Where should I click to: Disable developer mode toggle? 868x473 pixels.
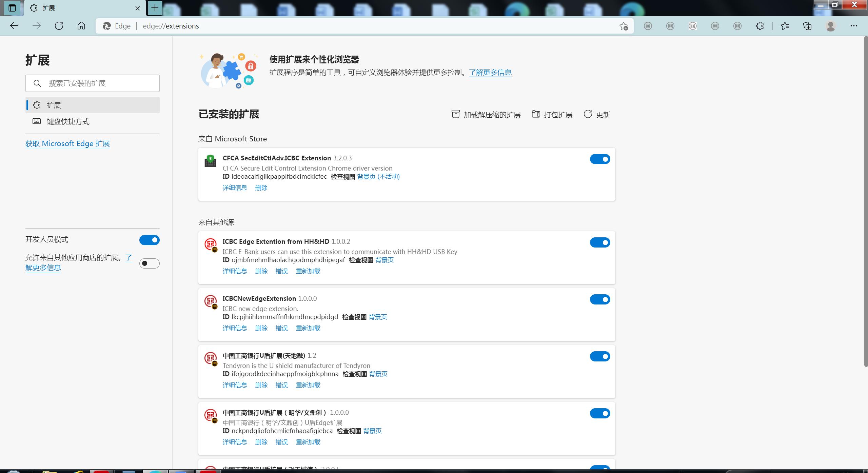point(149,240)
